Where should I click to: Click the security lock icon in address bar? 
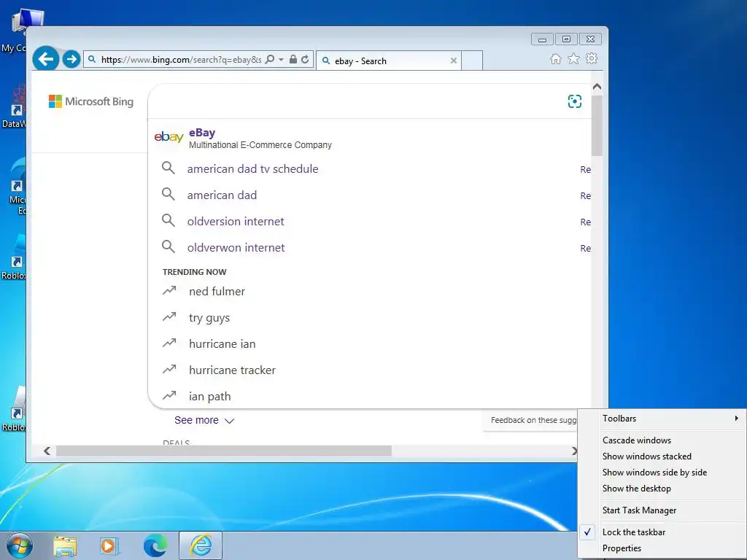(x=293, y=60)
